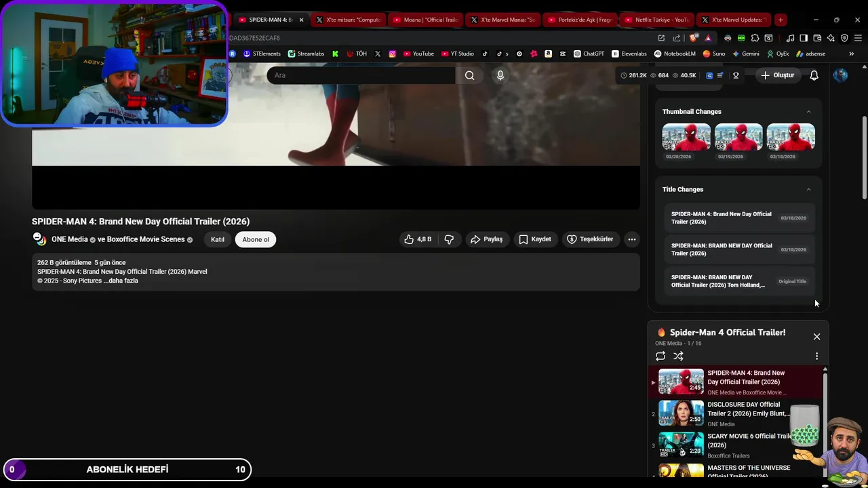Viewport: 868px width, 488px height.
Task: Open STElements bookmark
Action: 262,54
